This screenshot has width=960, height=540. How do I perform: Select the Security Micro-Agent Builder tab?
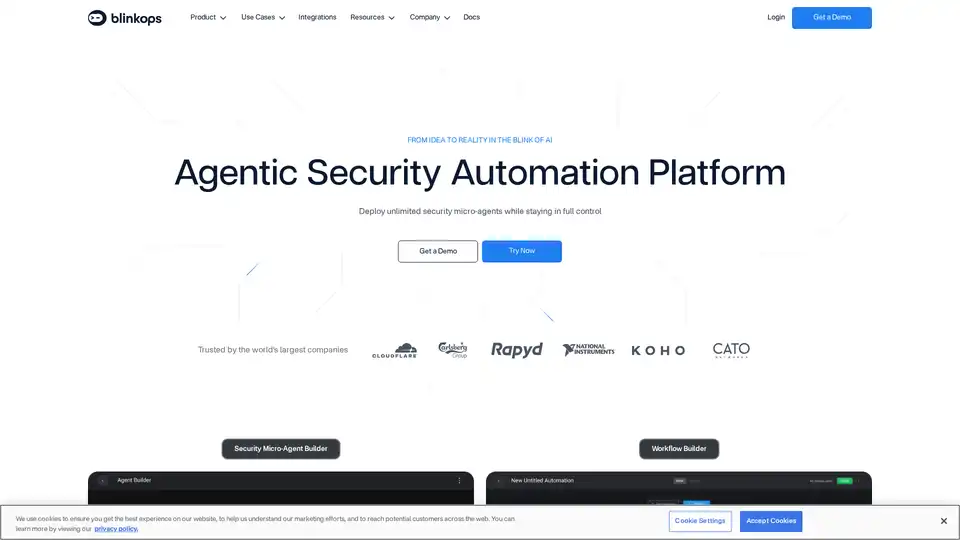(x=280, y=449)
